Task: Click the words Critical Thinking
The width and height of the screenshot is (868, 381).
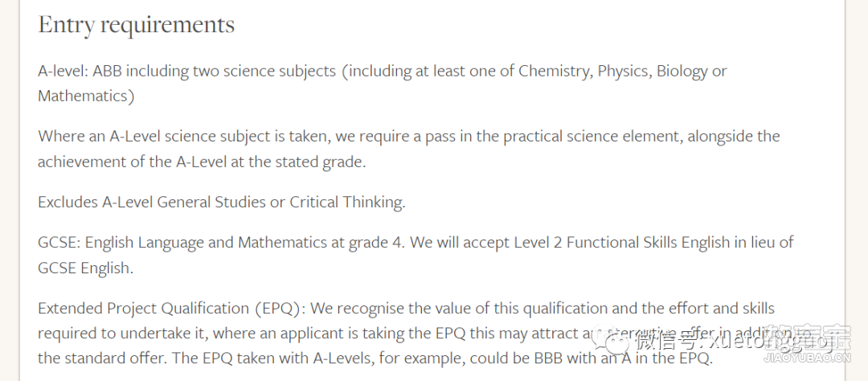Action: [x=347, y=202]
